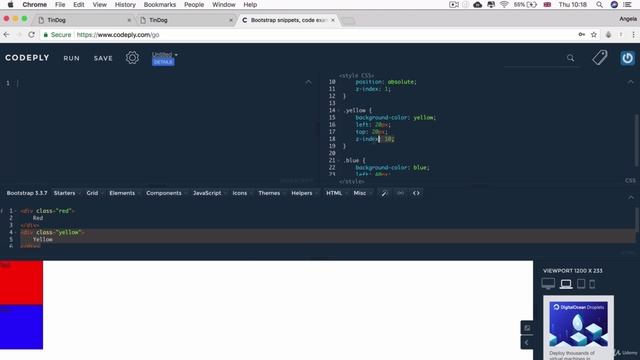Viewport: 640px width, 360px height.
Task: Open the History menu
Action: pyautogui.click(x=125, y=4)
